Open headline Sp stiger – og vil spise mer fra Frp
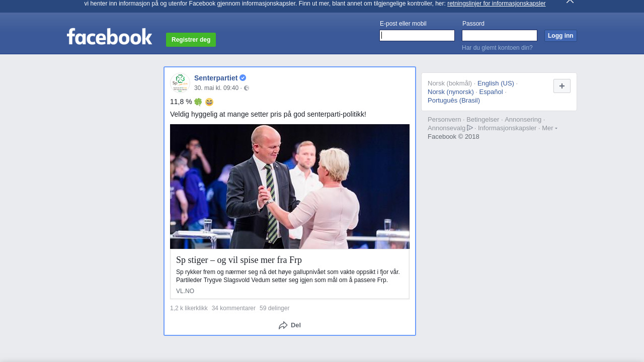Viewport: 644px width, 362px height. 239,260
